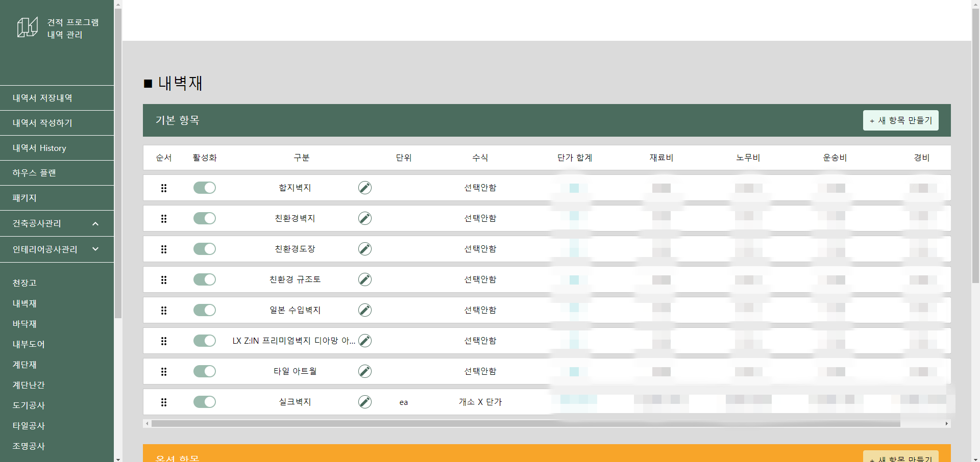Grab the drag handle of the 일본 수입벽지 row
The width and height of the screenshot is (980, 462).
click(164, 311)
